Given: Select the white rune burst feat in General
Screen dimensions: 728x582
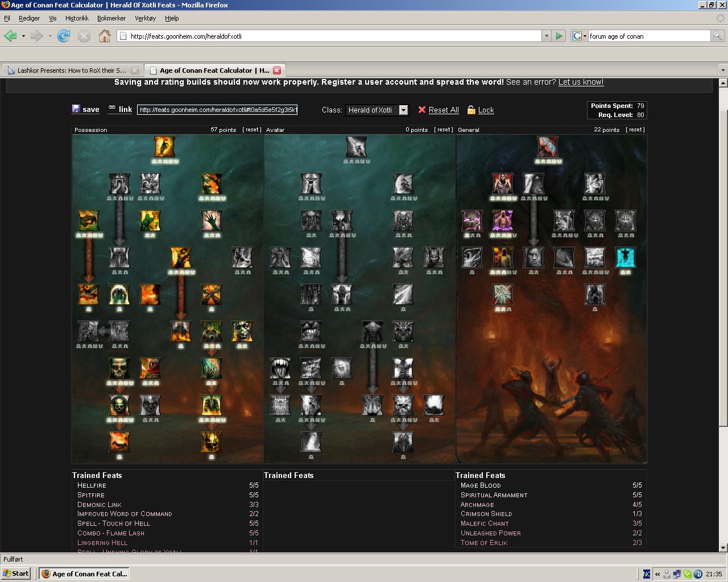Looking at the screenshot, I should (x=503, y=294).
